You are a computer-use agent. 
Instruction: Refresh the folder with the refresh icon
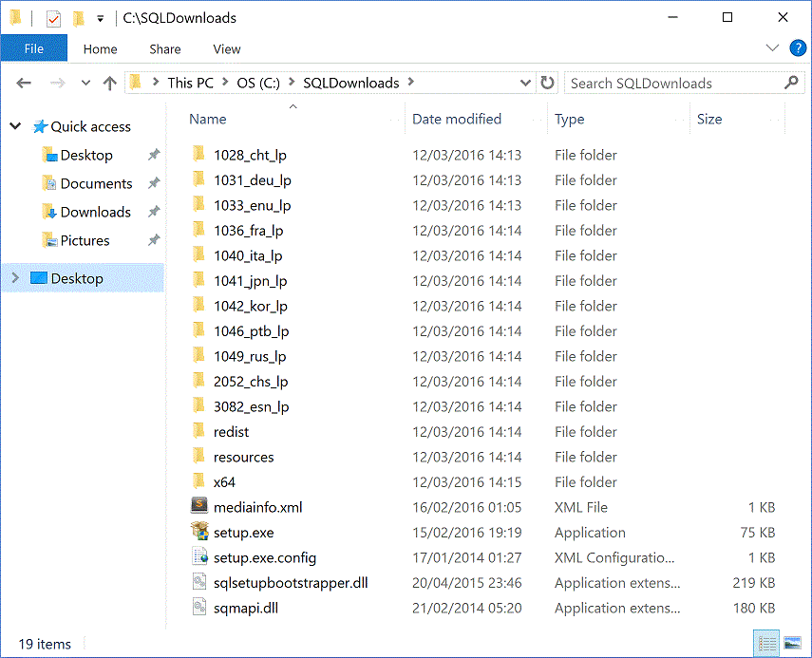point(548,83)
